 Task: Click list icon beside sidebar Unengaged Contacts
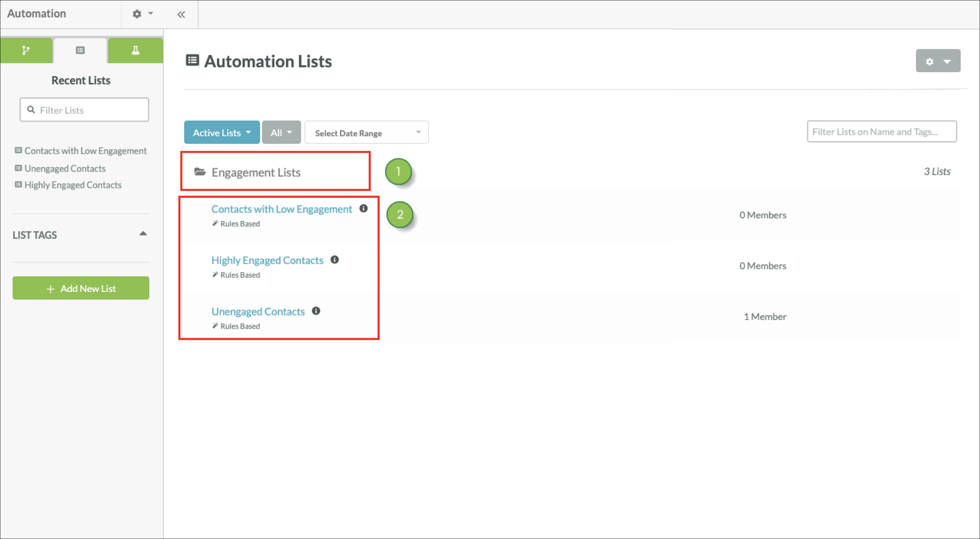(18, 168)
